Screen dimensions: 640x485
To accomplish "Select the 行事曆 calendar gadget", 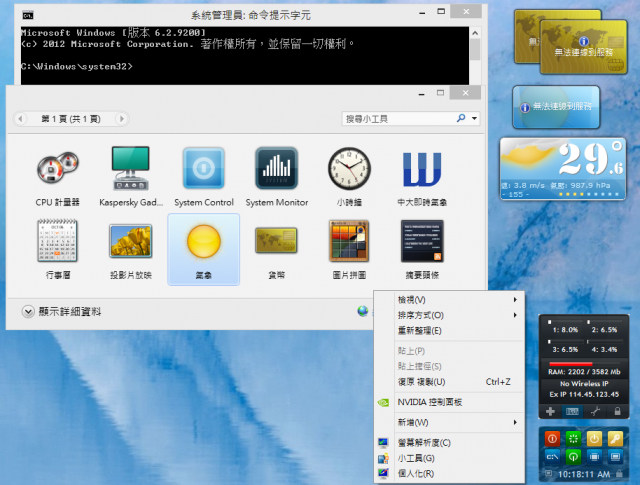I will (58, 249).
